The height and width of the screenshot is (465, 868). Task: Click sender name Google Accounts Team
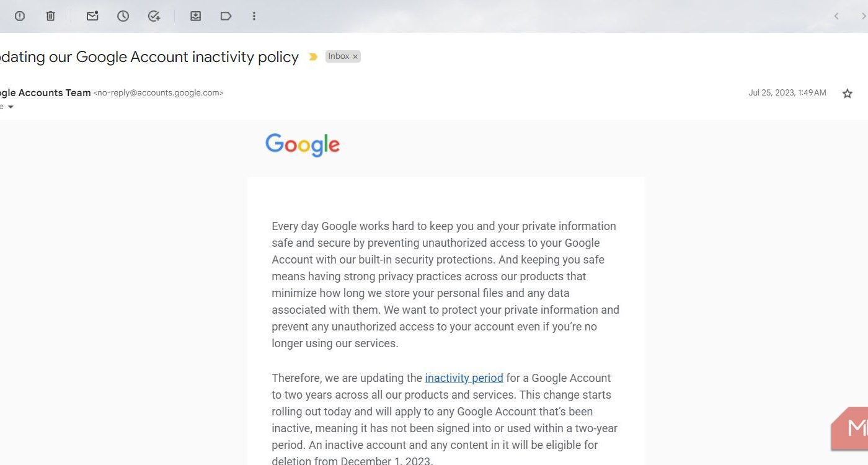tap(45, 92)
